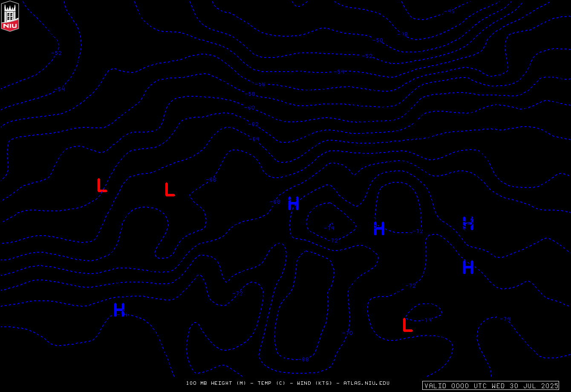
Task: Click the lower of the two right-side H markers
Action: pyautogui.click(x=468, y=267)
